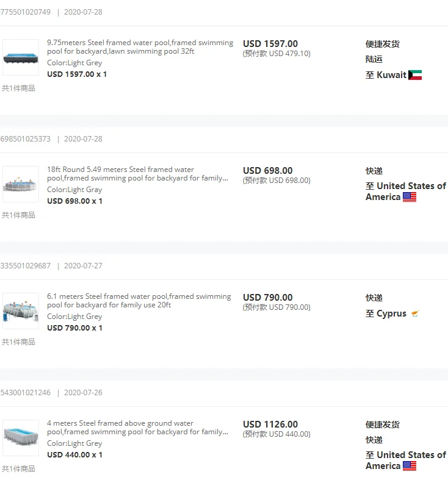The image size is (448, 480).
Task: Open the 4 meters pool thumbnail
Action: 21,438
